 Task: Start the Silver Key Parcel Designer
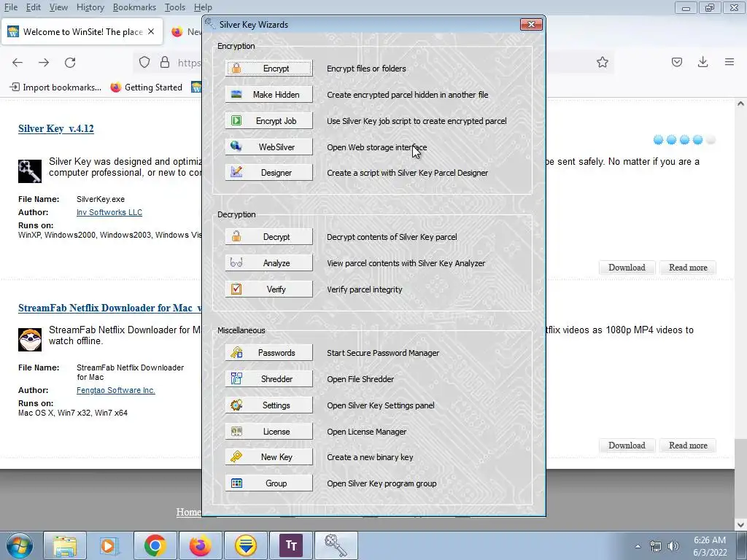pyautogui.click(x=268, y=172)
